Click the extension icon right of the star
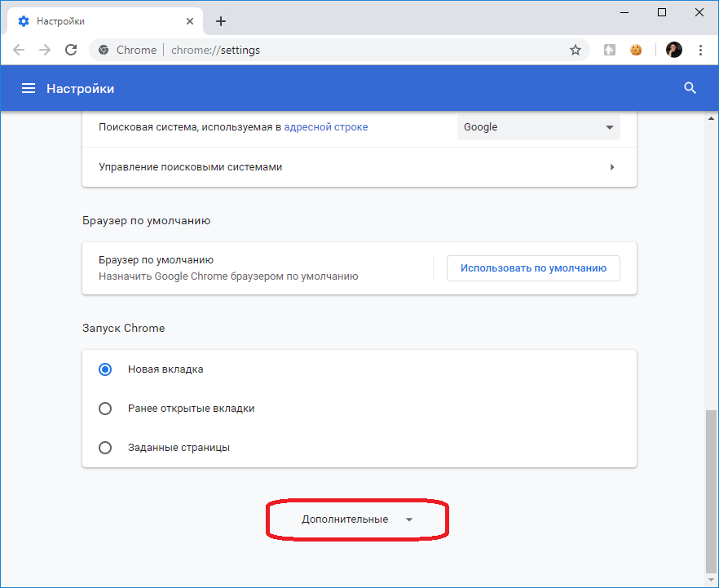This screenshot has width=719, height=588. (x=609, y=50)
